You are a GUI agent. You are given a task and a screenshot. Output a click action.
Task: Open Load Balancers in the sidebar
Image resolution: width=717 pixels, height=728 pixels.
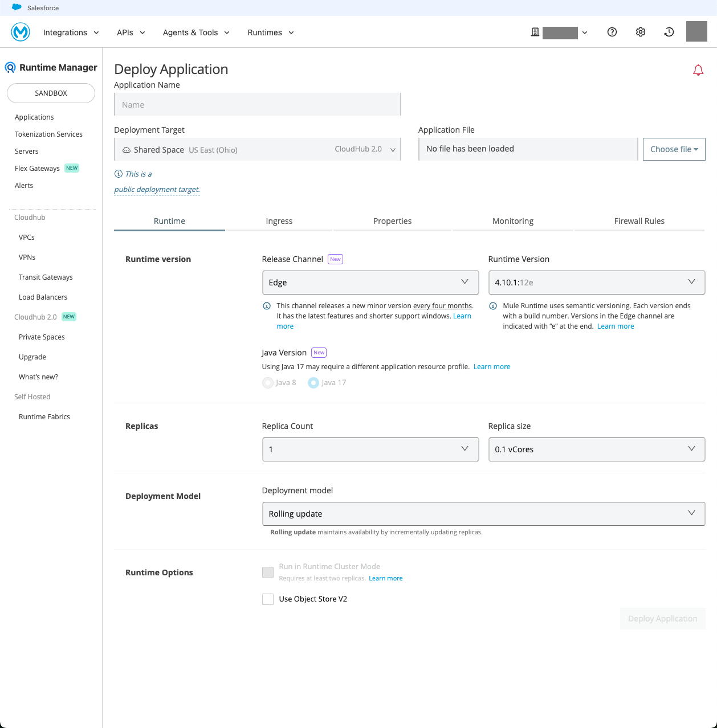(43, 297)
